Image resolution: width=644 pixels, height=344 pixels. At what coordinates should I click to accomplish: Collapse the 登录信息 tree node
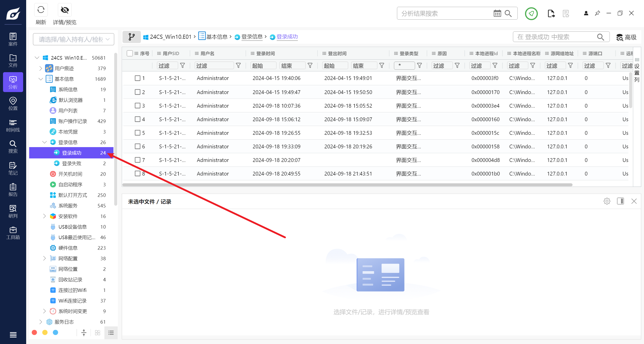44,142
